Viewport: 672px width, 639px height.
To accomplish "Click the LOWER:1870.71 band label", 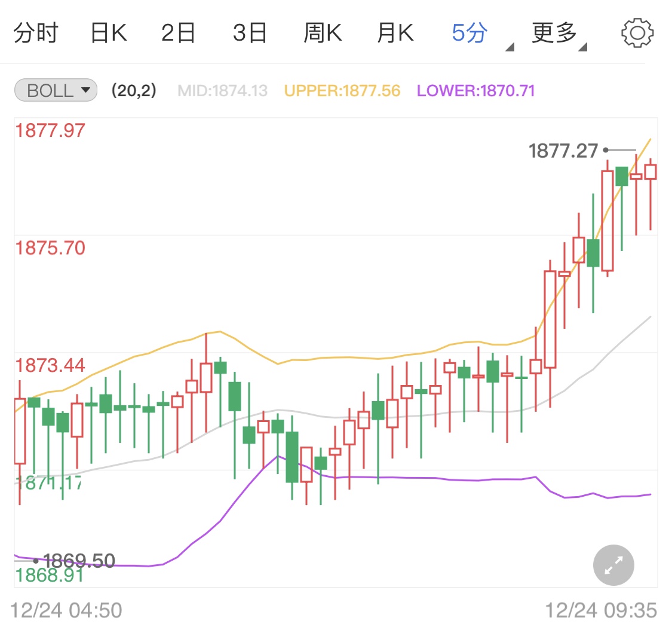I will coord(475,91).
